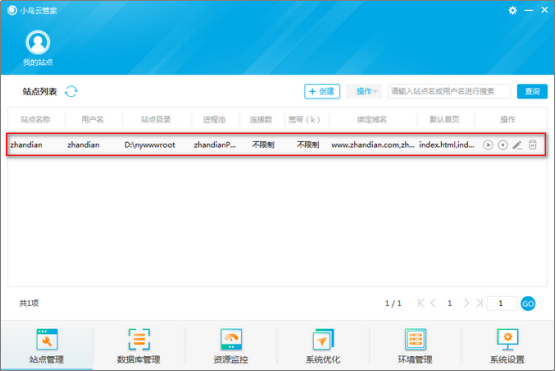Switch to 站点管理 tab

(x=46, y=346)
